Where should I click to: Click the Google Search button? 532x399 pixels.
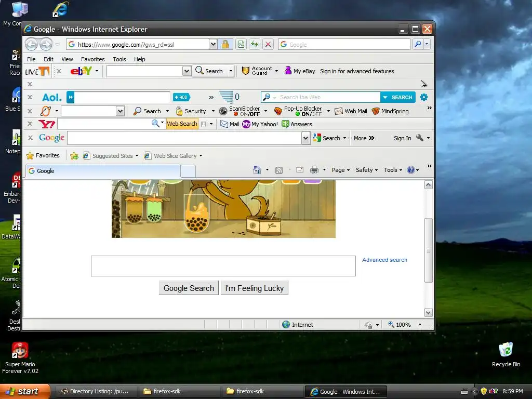point(189,288)
